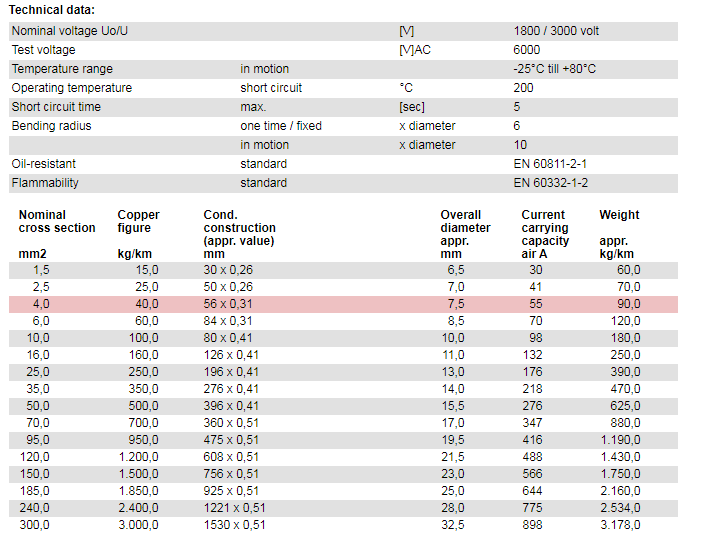Screen dimensions: 711x537
Task: Select the "Bending radius" label
Action: (x=51, y=126)
